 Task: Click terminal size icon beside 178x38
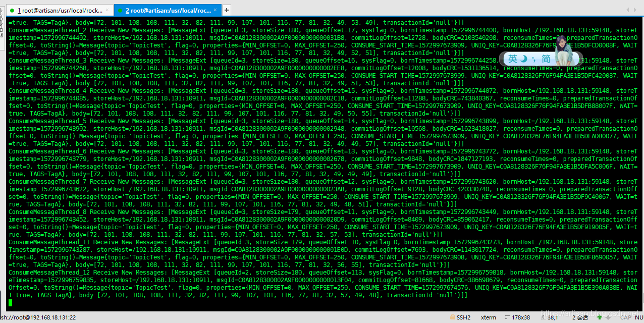506,317
